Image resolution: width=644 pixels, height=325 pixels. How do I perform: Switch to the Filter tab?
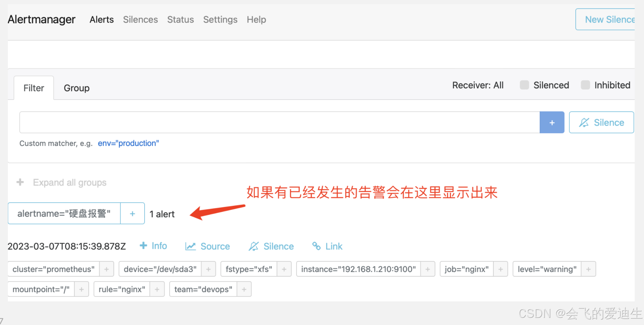point(34,88)
